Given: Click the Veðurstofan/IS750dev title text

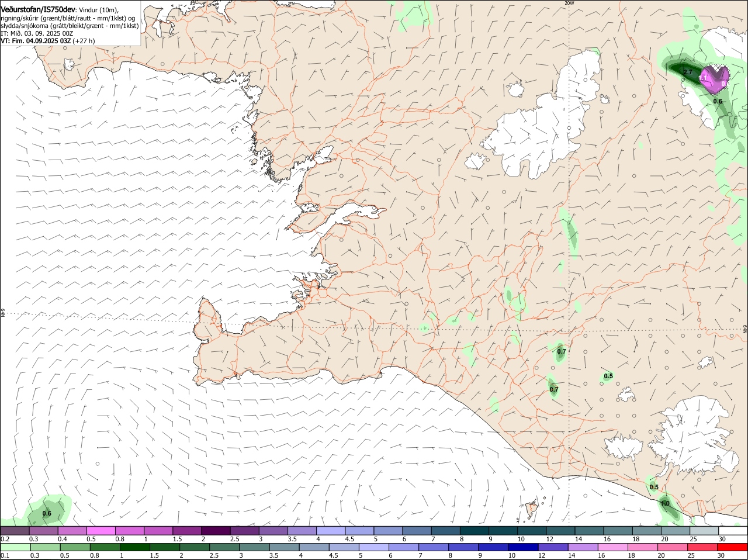Looking at the screenshot, I should point(38,10).
